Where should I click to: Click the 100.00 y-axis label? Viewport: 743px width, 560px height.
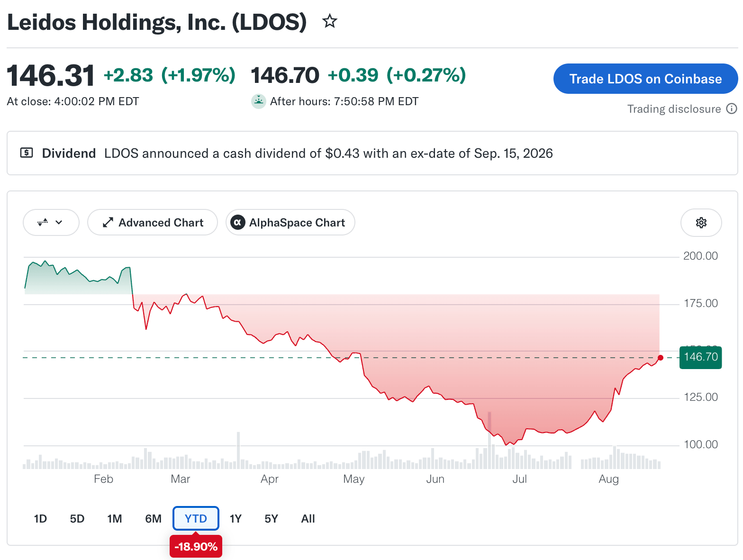pos(700,444)
